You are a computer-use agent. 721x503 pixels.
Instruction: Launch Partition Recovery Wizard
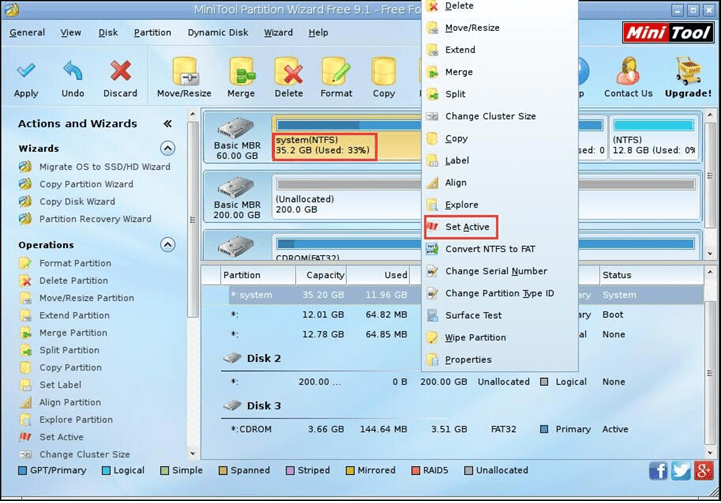[85, 219]
